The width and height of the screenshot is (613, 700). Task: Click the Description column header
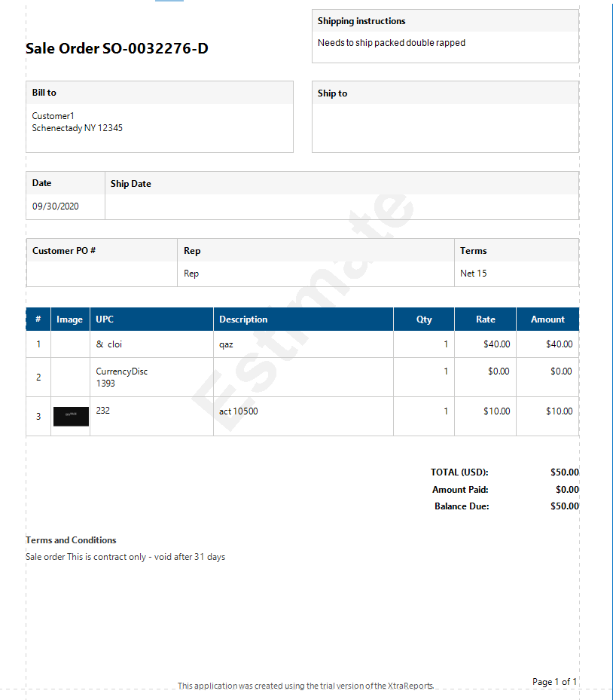[x=243, y=319]
